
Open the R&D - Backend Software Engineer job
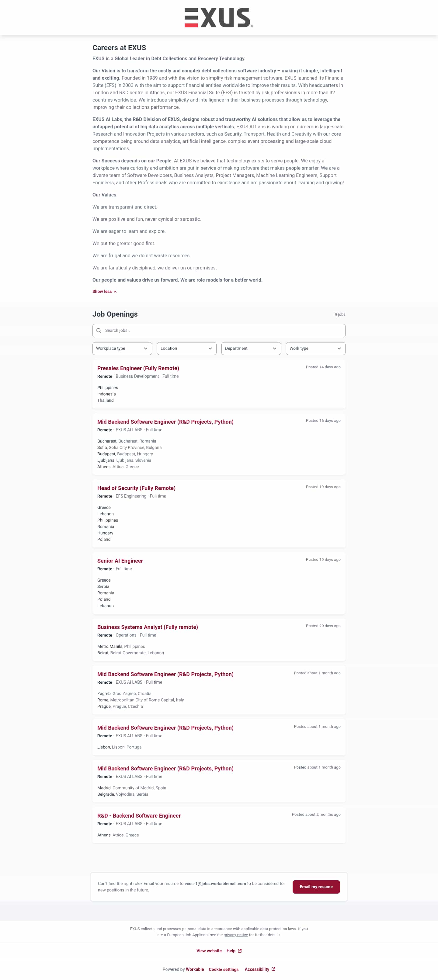point(139,815)
